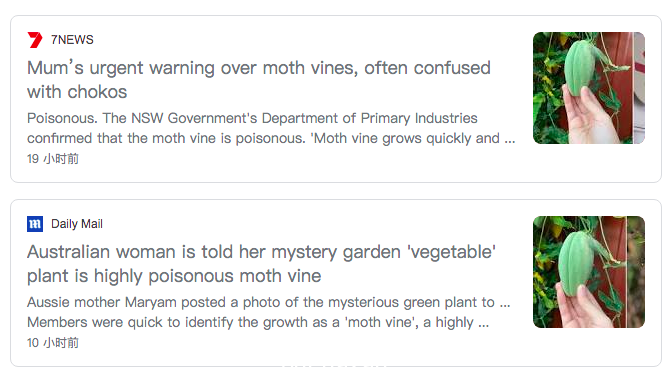This screenshot has height=376, width=669.
Task: Select the Daily Mail news result card
Action: coord(336,283)
